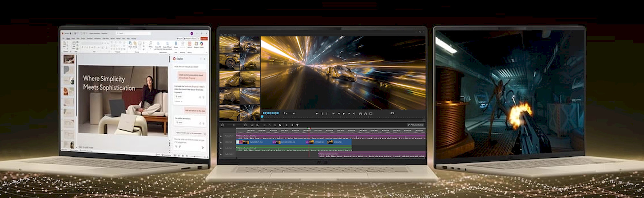Click the redo icon in timeline toolbar

pyautogui.click(x=257, y=125)
